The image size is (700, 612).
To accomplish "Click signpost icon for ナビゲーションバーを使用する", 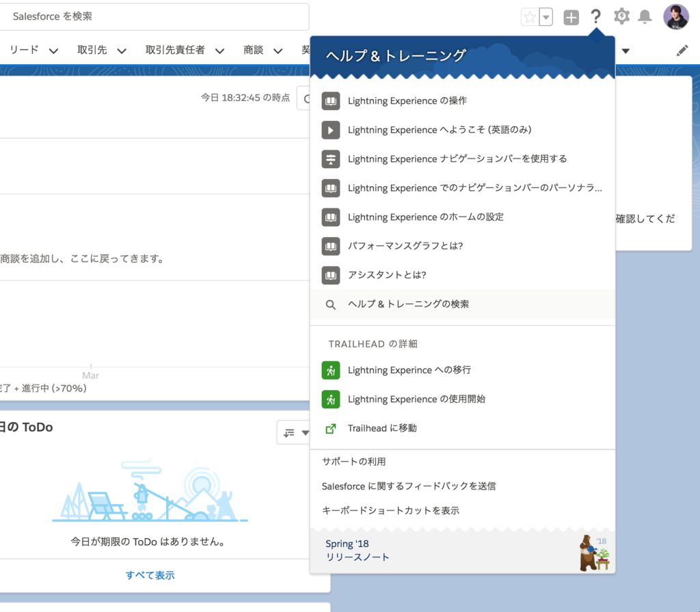I will click(x=331, y=158).
